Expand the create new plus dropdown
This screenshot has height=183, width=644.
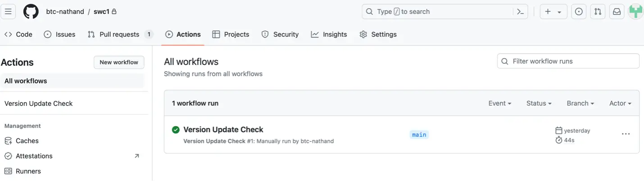click(x=553, y=12)
